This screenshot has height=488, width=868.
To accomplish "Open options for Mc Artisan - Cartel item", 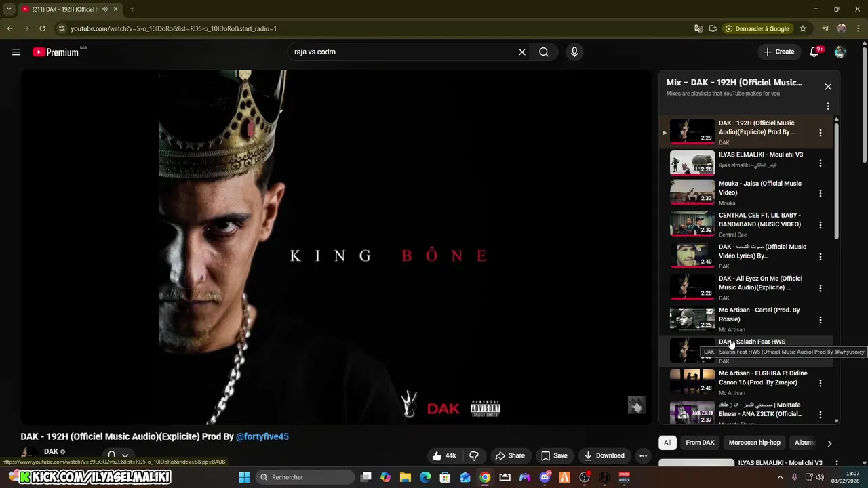I will [x=821, y=320].
